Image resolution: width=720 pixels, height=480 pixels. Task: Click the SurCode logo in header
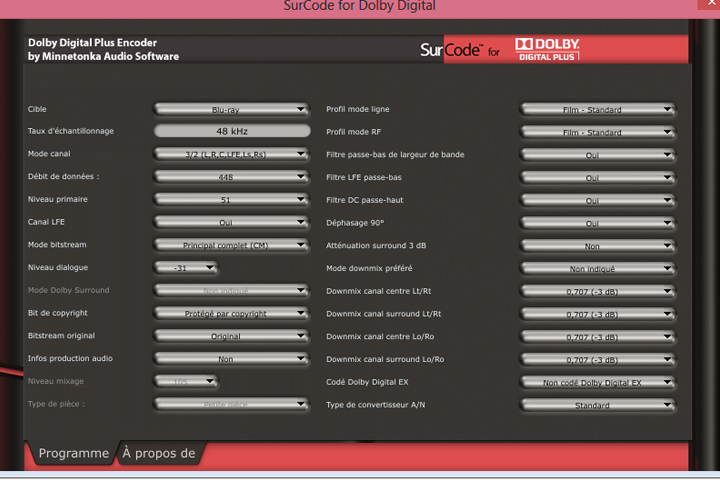tap(460, 50)
